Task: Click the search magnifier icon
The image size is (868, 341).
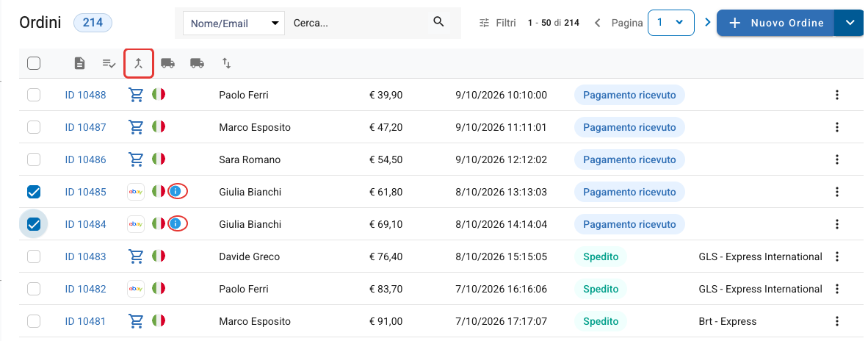Action: coord(438,22)
